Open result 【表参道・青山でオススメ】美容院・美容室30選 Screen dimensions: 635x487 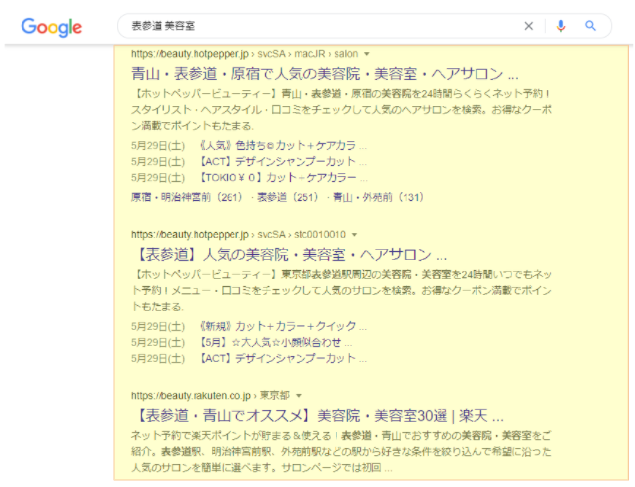click(318, 415)
